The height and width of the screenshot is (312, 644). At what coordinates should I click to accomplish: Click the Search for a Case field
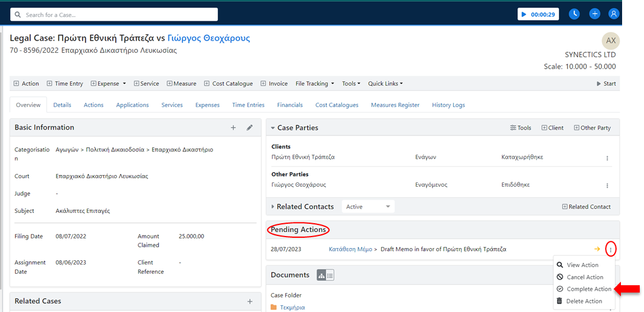tap(114, 14)
